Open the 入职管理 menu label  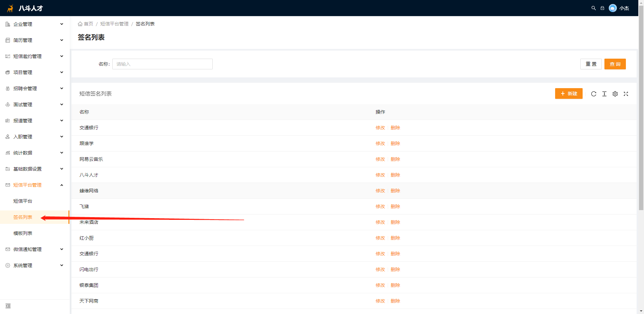coord(23,137)
